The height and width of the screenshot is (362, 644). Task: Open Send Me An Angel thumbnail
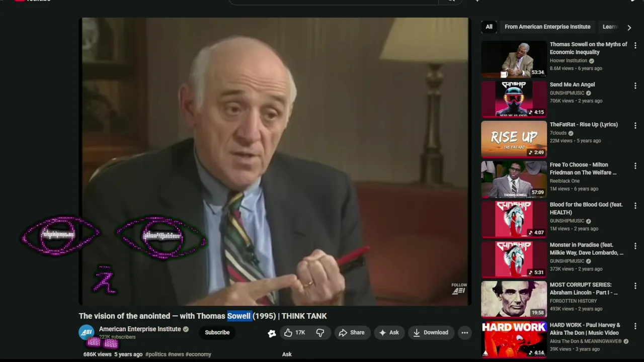tap(514, 99)
